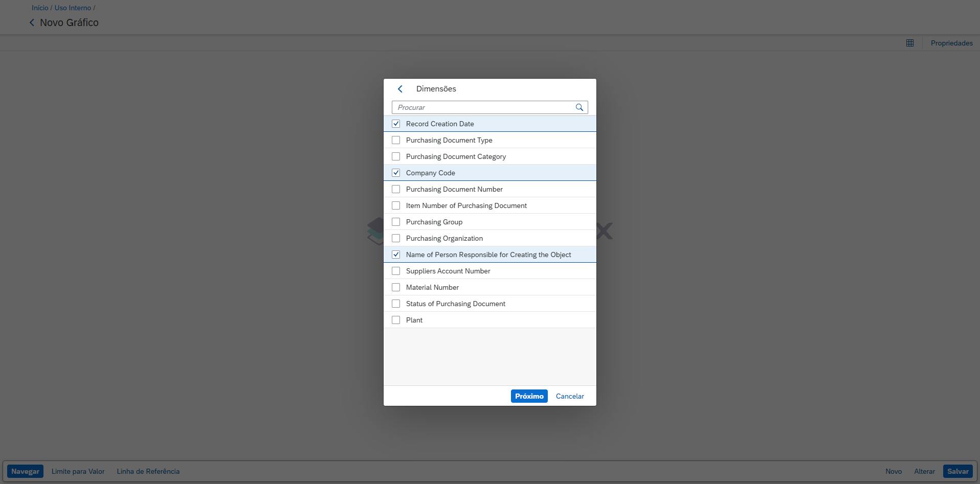This screenshot has width=980, height=484.
Task: Select the Material Number checkbox
Action: (396, 287)
